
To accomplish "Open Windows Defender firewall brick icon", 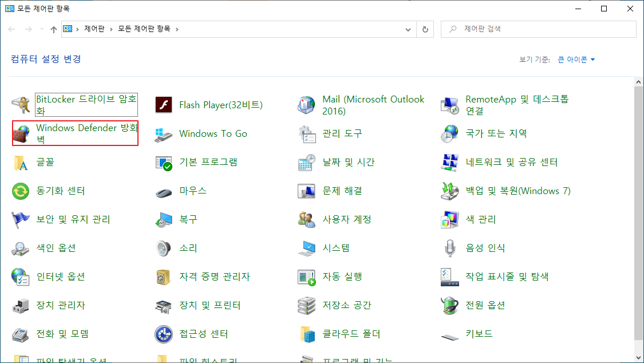I will click(x=21, y=134).
